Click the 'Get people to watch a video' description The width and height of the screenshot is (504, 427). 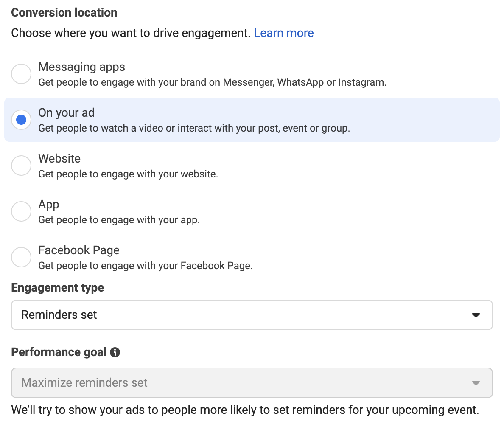194,128
